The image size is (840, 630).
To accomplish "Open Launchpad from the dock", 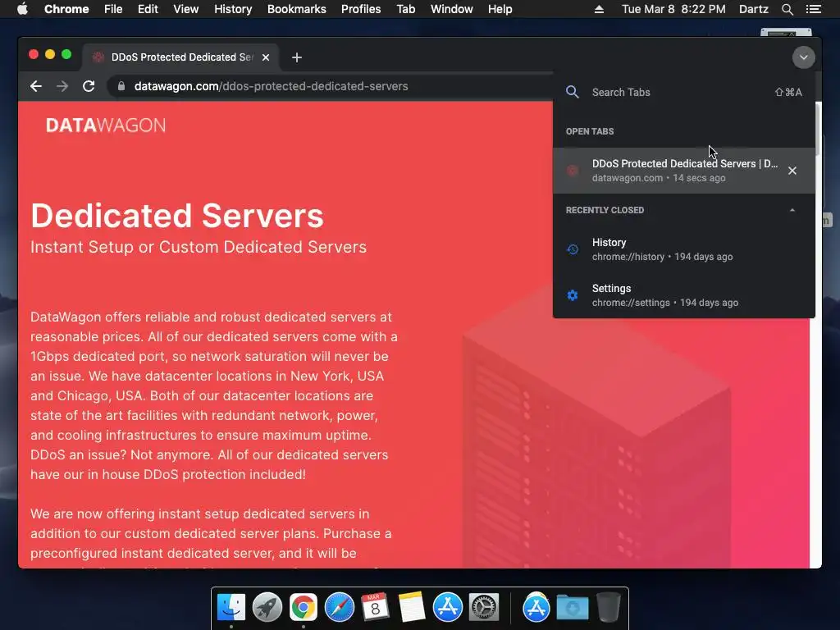I will tap(267, 607).
